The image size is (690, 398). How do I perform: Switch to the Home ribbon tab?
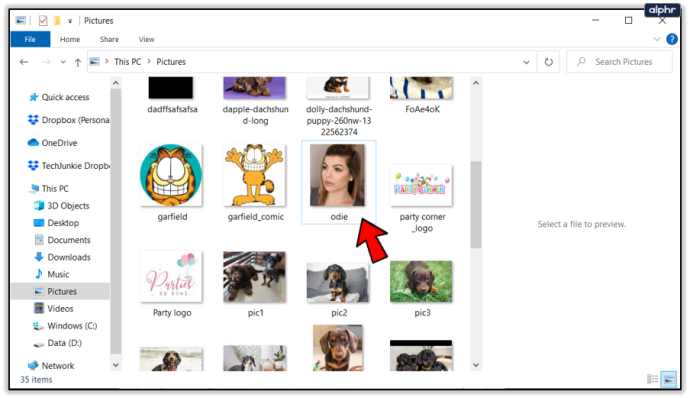click(x=70, y=39)
